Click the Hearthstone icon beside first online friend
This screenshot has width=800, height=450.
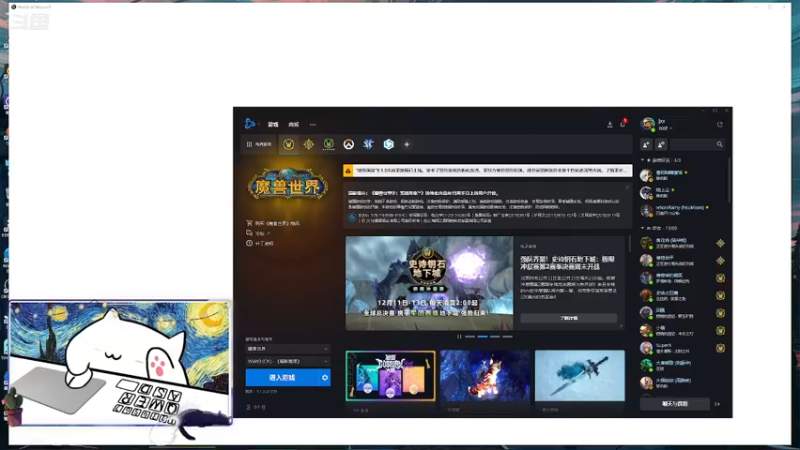point(720,243)
